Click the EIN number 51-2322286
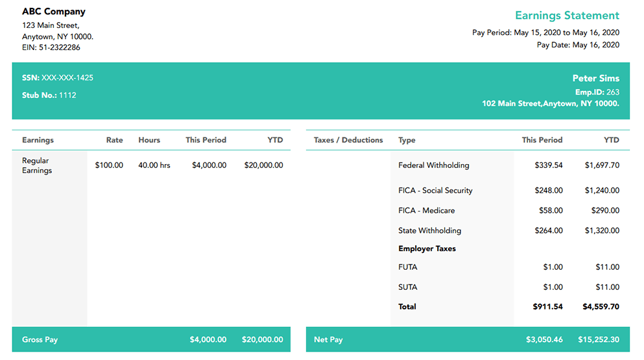This screenshot has width=644, height=360. 51,47
